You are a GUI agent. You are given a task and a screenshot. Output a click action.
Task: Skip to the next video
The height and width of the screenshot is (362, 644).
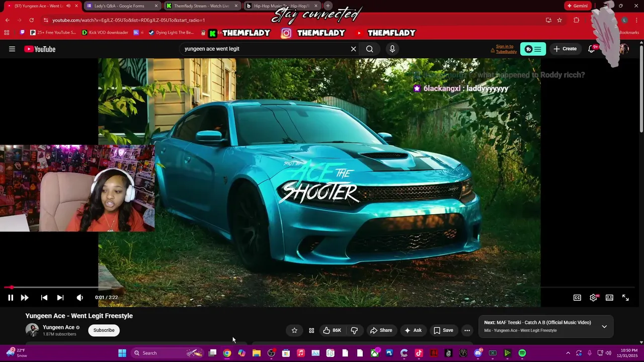(60, 298)
